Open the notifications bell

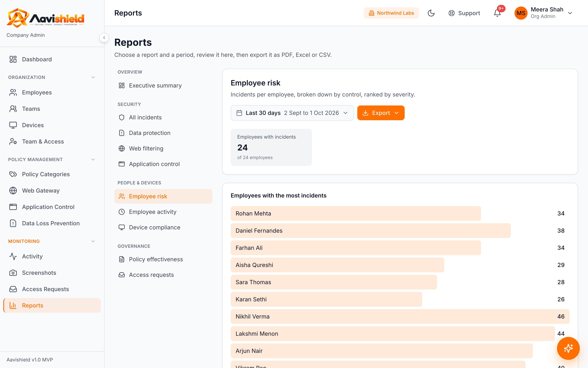pyautogui.click(x=497, y=13)
